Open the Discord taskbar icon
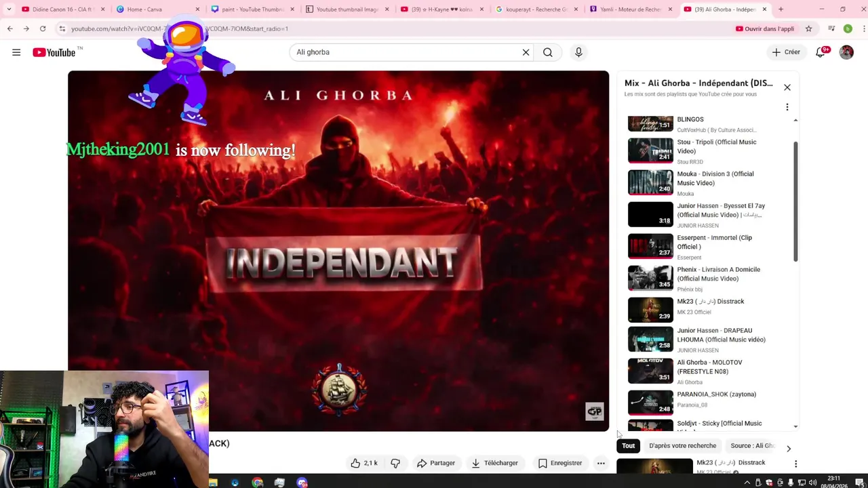Viewport: 868px width, 488px height. pyautogui.click(x=302, y=483)
